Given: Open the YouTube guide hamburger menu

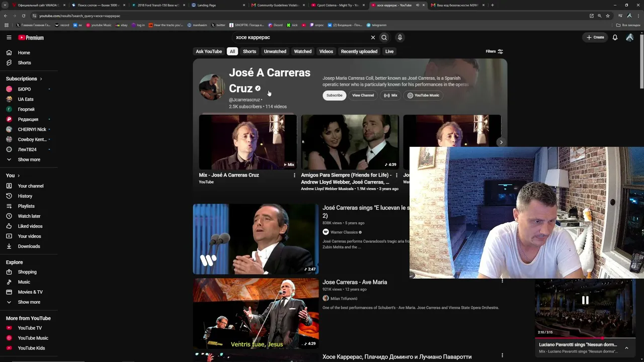Looking at the screenshot, I should coord(9,37).
